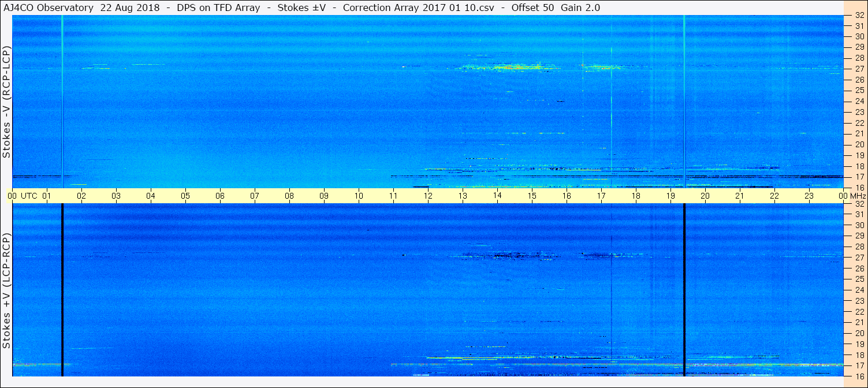Select hour tick "01" on the time axis
The width and height of the screenshot is (868, 388).
point(47,196)
